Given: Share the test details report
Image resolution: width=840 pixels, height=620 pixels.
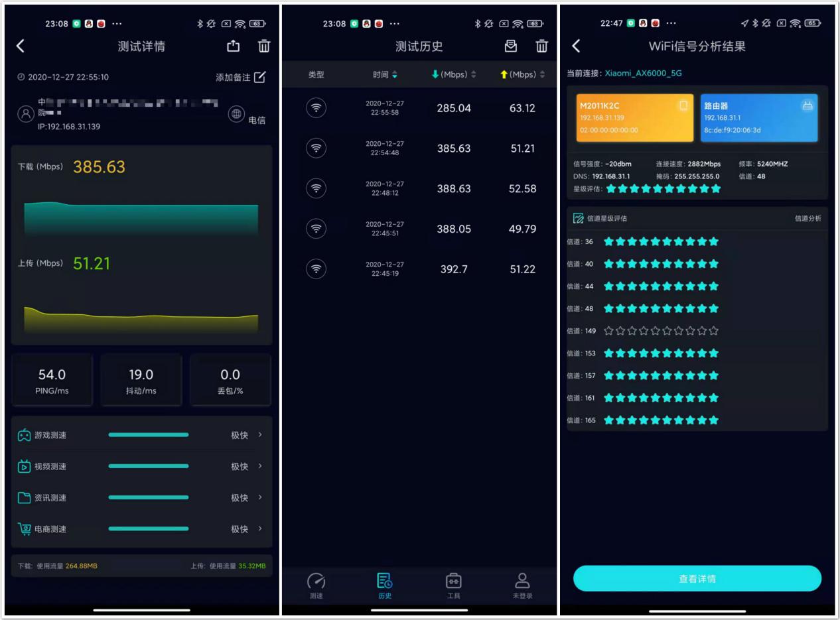Looking at the screenshot, I should 232,46.
